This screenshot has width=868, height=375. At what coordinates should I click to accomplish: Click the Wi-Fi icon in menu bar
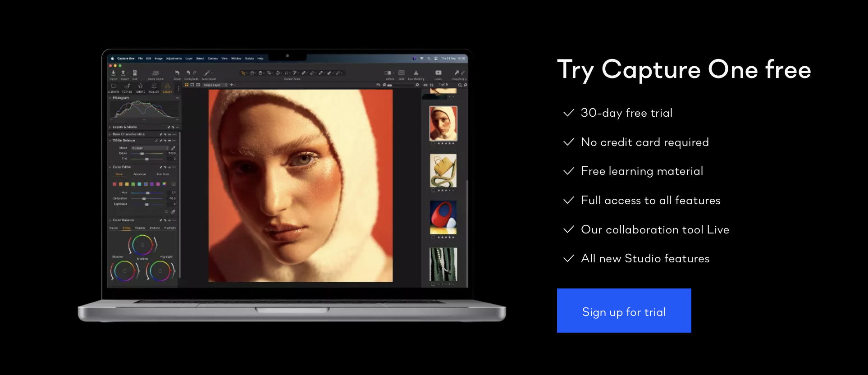pos(422,58)
